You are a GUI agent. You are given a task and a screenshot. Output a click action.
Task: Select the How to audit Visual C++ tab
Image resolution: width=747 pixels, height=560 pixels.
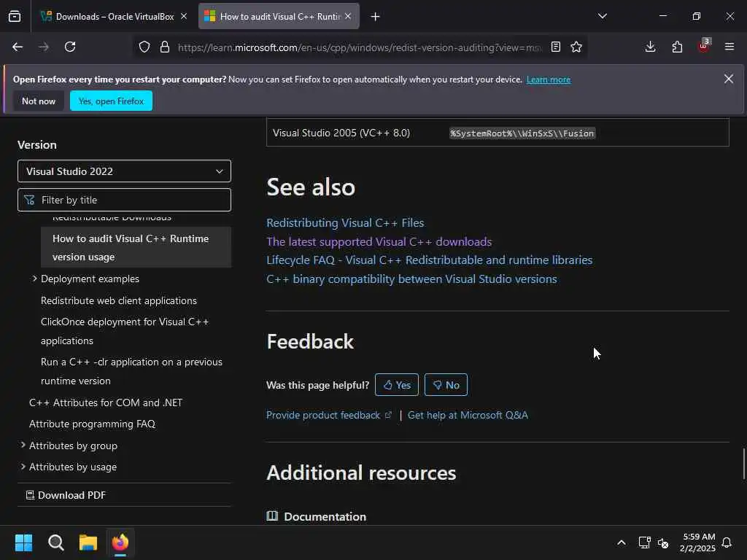pos(279,16)
